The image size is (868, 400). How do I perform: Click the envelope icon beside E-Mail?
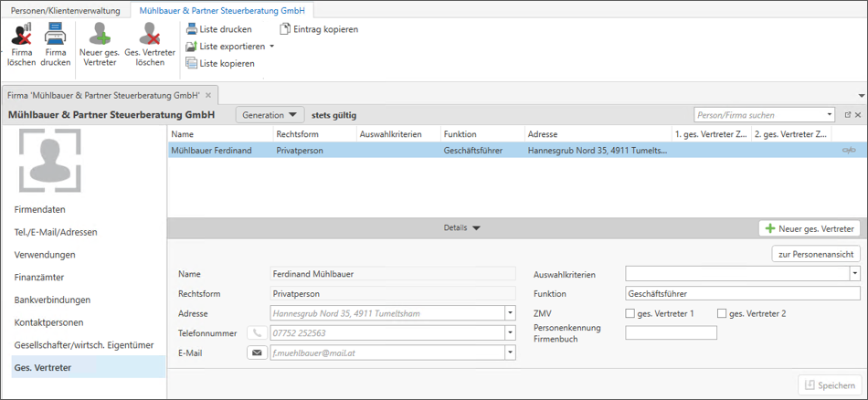257,353
